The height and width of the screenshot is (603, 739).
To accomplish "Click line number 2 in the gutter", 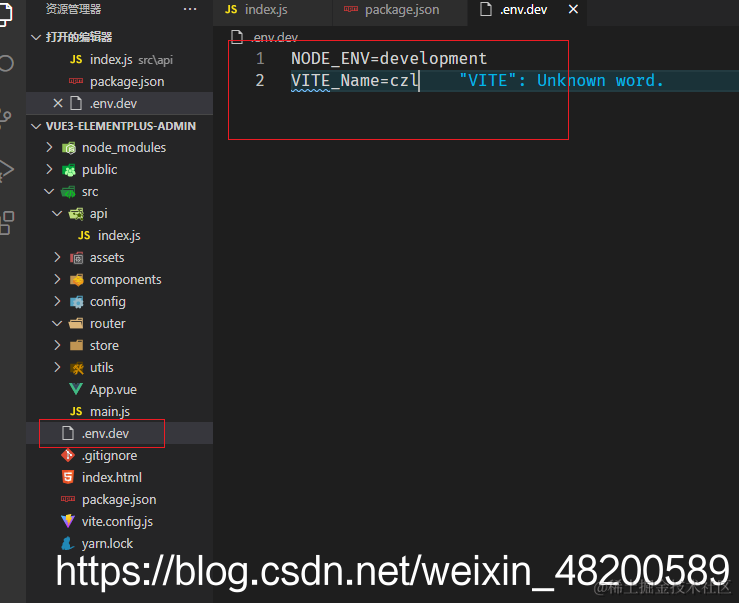I will coord(260,81).
